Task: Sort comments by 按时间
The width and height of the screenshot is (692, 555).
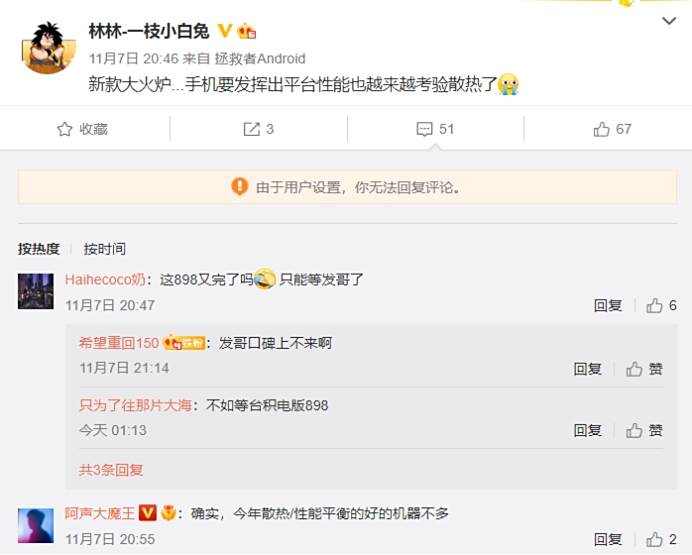Action: point(105,249)
